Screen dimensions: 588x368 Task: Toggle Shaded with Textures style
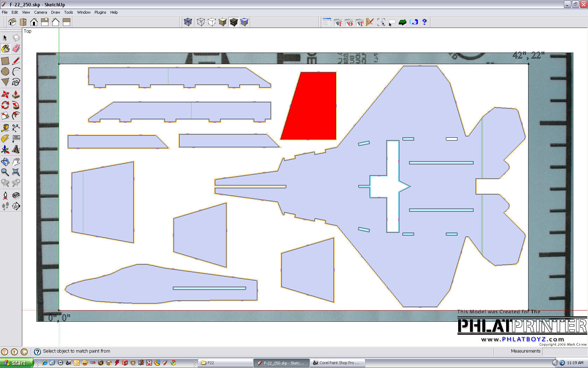233,22
